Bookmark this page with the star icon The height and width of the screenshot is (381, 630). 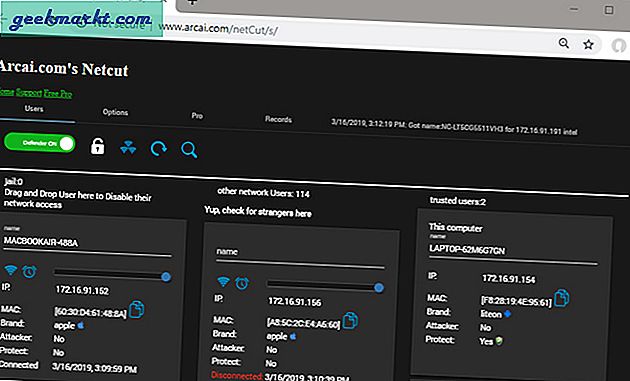(588, 44)
